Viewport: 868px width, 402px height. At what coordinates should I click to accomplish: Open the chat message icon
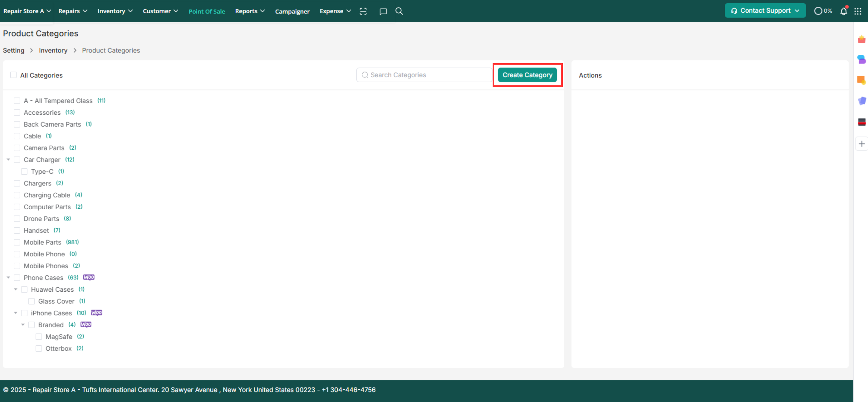tap(383, 12)
